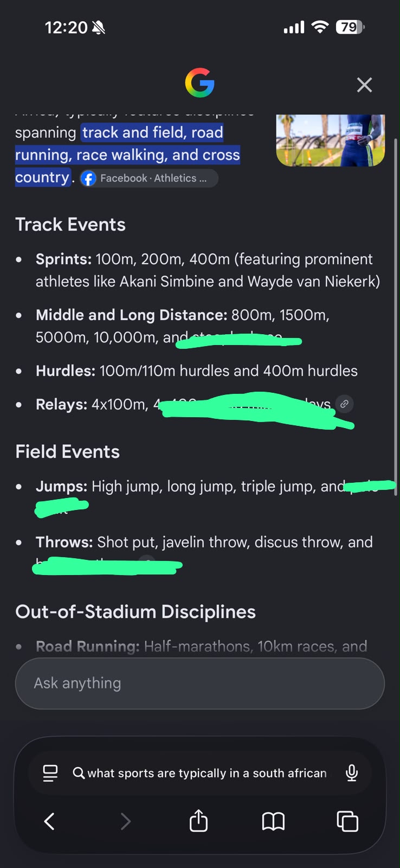
Task: Activate the microphone voice search
Action: (x=352, y=773)
